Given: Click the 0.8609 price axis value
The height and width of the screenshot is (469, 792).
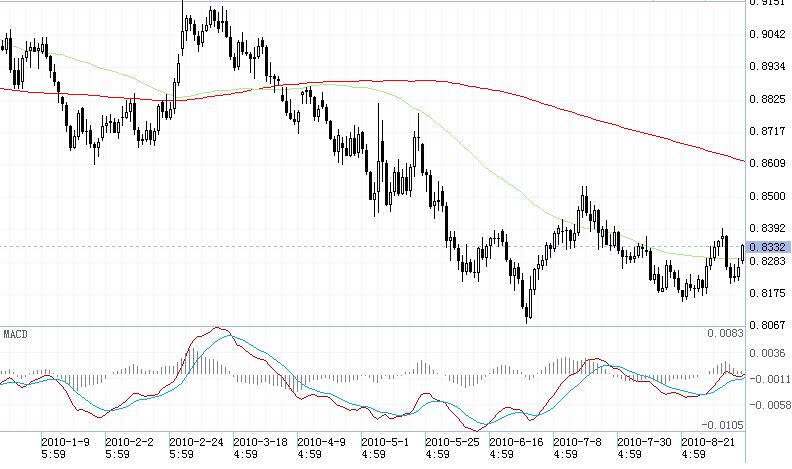Looking at the screenshot, I should [x=768, y=163].
